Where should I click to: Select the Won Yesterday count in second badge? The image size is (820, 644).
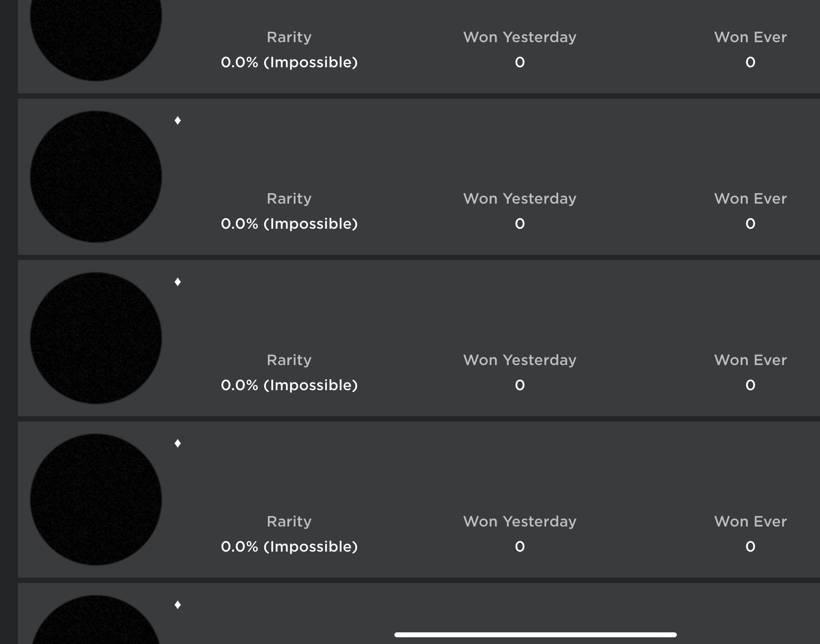(519, 224)
